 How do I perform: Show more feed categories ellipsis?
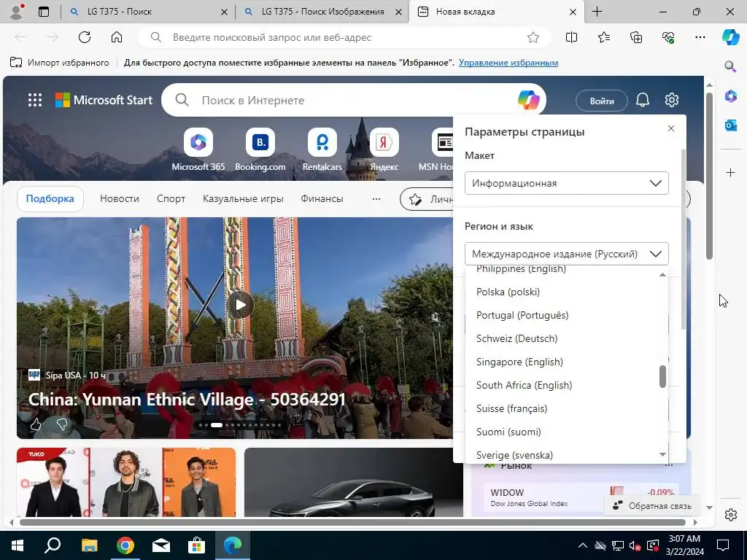pos(376,199)
